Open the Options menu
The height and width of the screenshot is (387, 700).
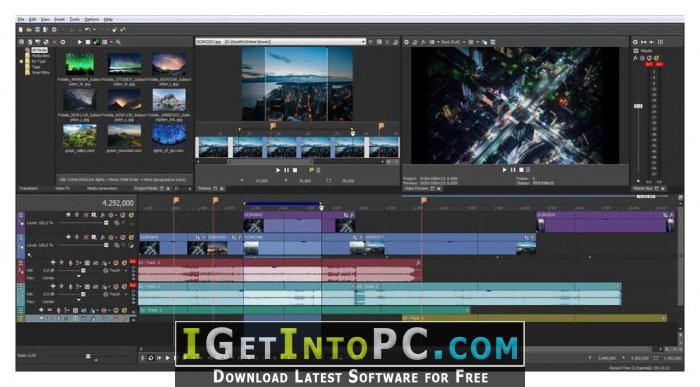tap(92, 20)
